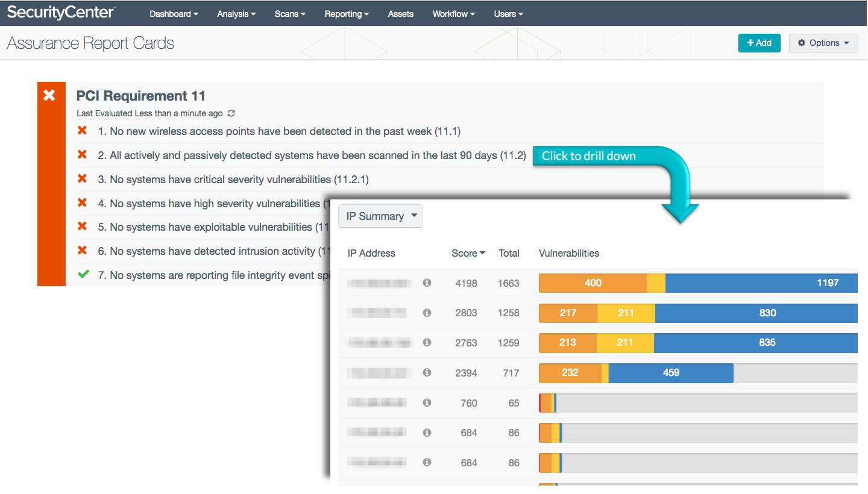This screenshot has width=868, height=494.
Task: Open policy 3 about critical severity vulnerabilities
Action: click(233, 180)
